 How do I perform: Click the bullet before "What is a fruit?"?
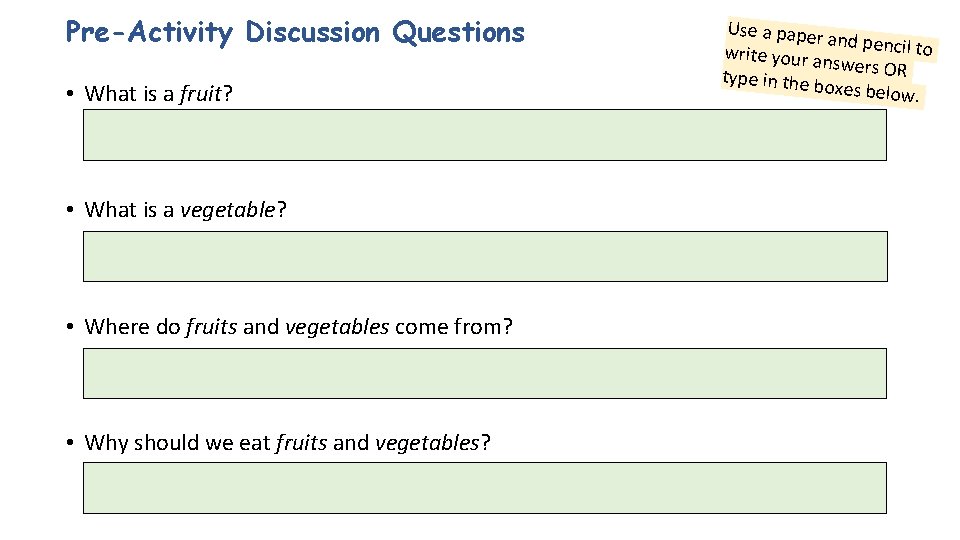click(70, 94)
